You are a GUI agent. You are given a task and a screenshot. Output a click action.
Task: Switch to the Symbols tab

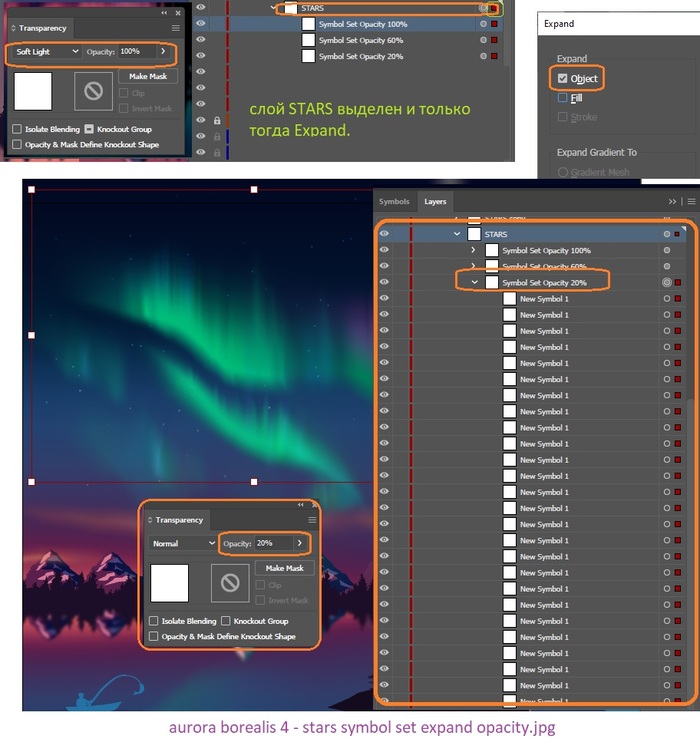pos(394,201)
